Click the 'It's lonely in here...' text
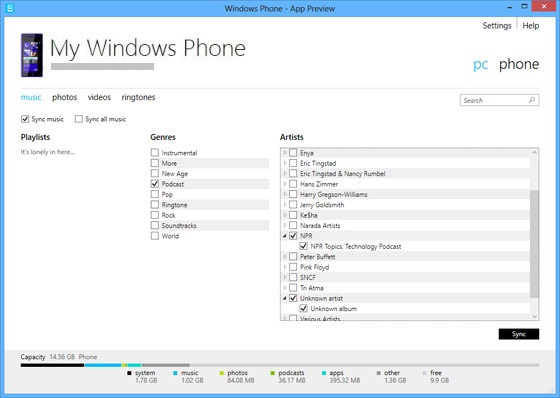 click(x=48, y=152)
